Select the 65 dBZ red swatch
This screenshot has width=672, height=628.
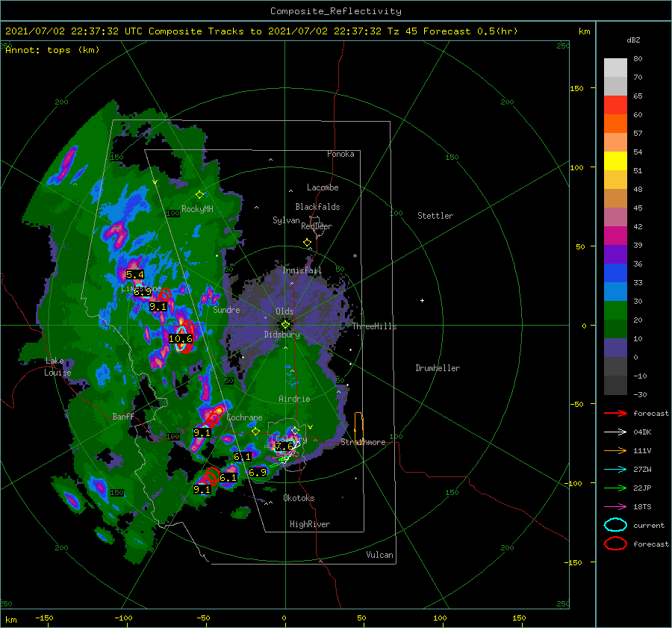click(615, 105)
